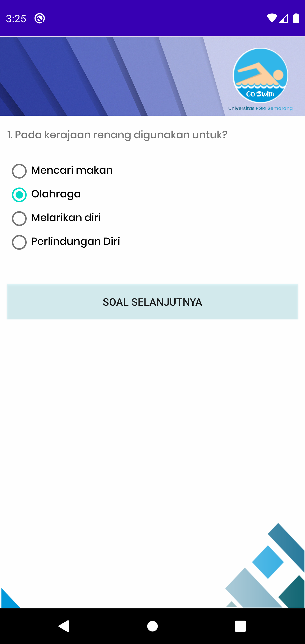
Task: Tap the circular notification icon beside clock
Action: 40,18
